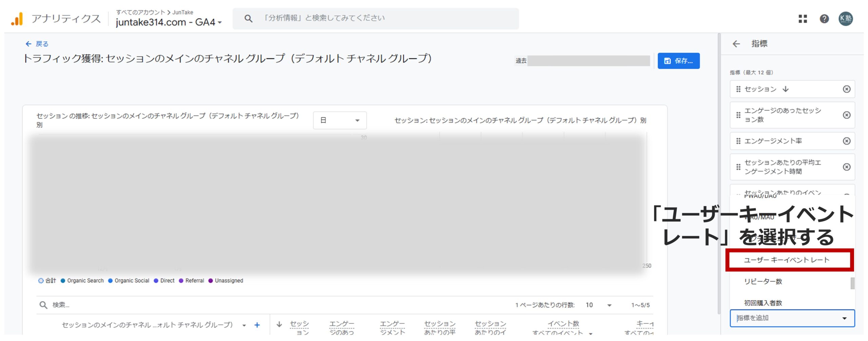Remove the セッション metric via its X icon
Image resolution: width=868 pixels, height=341 pixels.
[x=847, y=89]
